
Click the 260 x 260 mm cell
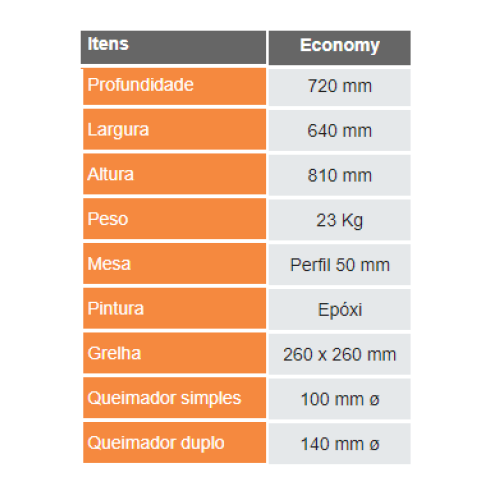tap(340, 354)
